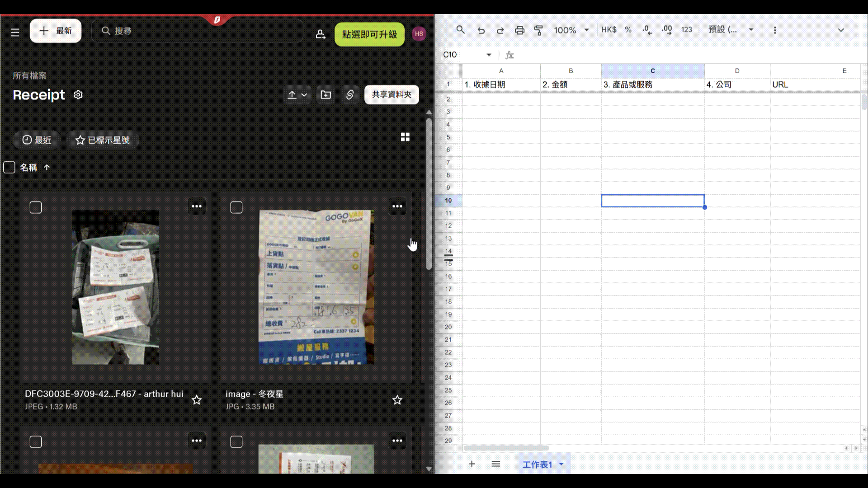Click the 點選即可升級 upgrade button
Viewport: 868px width, 488px height.
369,34
